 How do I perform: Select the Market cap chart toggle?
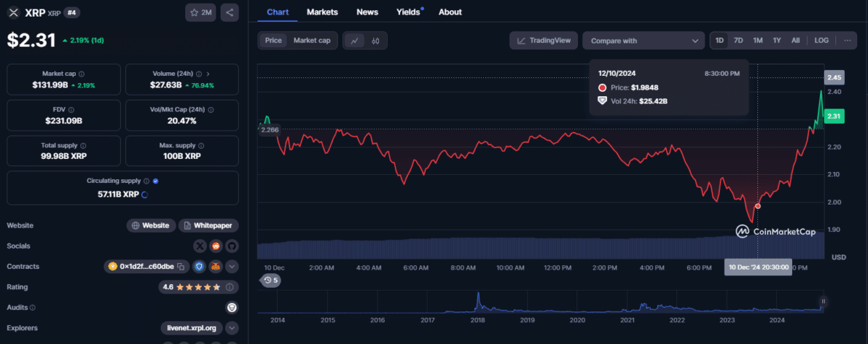tap(312, 40)
